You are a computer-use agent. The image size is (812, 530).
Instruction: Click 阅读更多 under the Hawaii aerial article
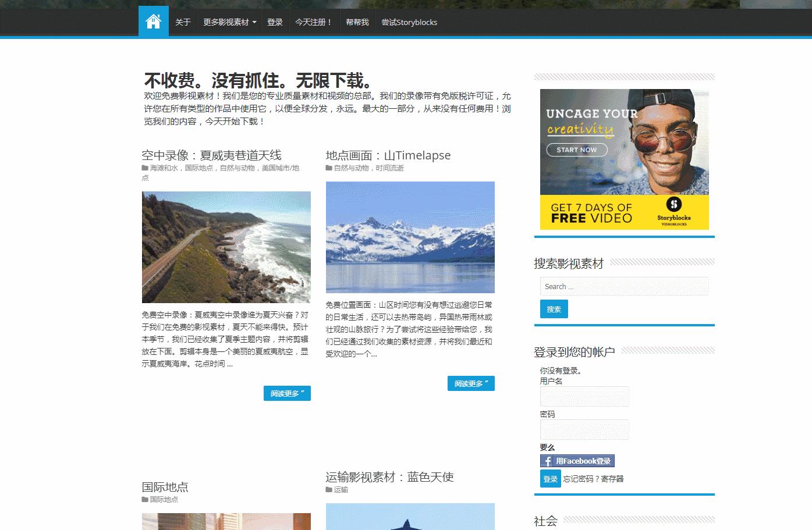tap(286, 393)
